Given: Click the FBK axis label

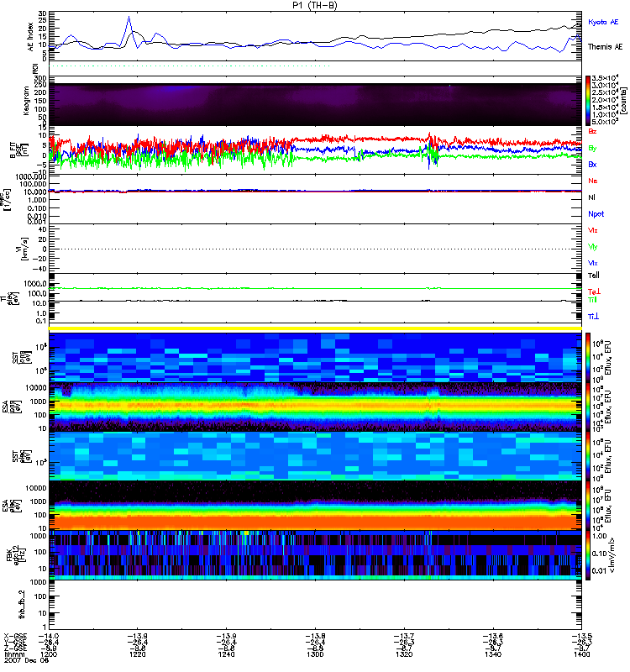Looking at the screenshot, I should tap(9, 555).
